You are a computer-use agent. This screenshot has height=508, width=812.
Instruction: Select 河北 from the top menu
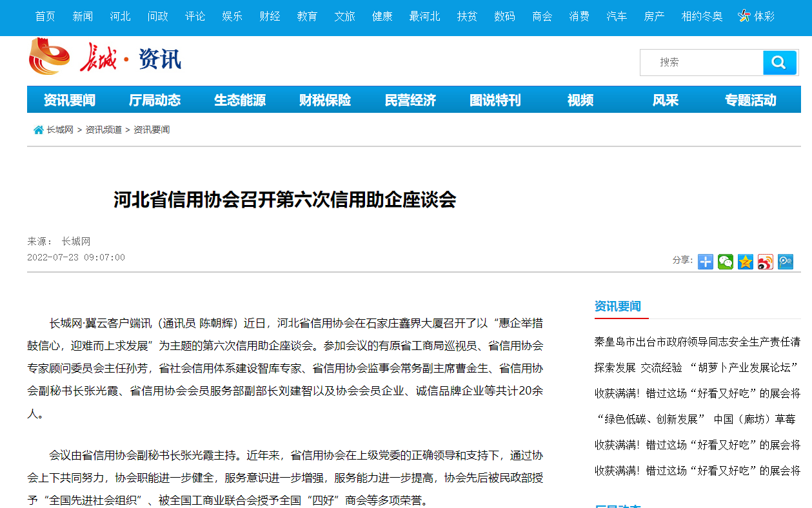[120, 17]
